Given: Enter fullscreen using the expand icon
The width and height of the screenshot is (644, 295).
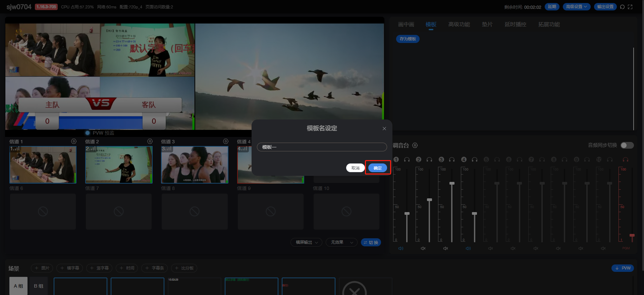Looking at the screenshot, I should click(x=630, y=7).
